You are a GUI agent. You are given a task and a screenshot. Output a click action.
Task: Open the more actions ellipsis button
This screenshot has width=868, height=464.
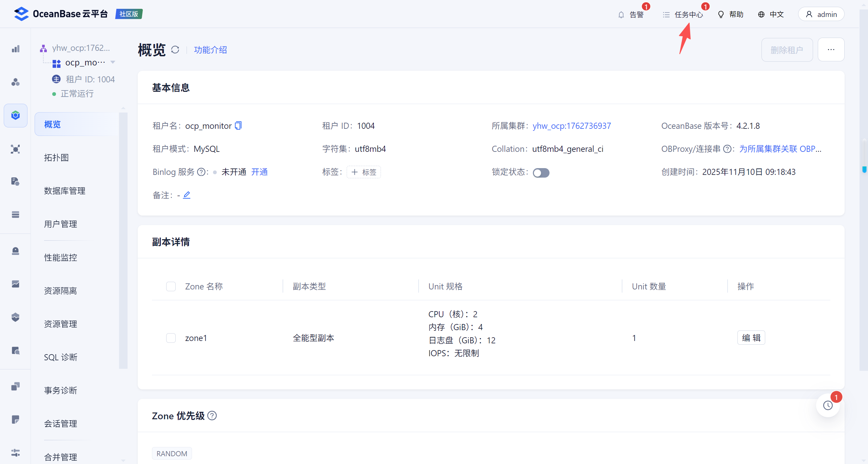(831, 49)
